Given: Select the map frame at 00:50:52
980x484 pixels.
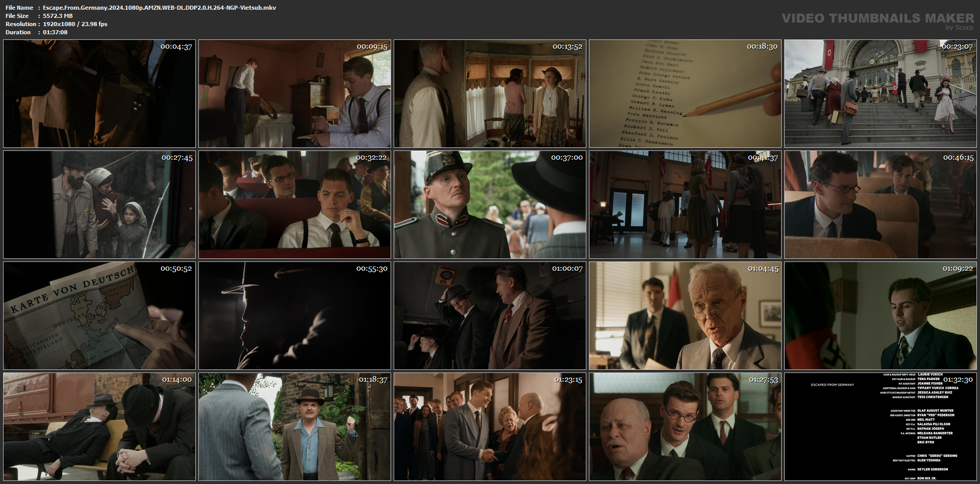Looking at the screenshot, I should 100,316.
